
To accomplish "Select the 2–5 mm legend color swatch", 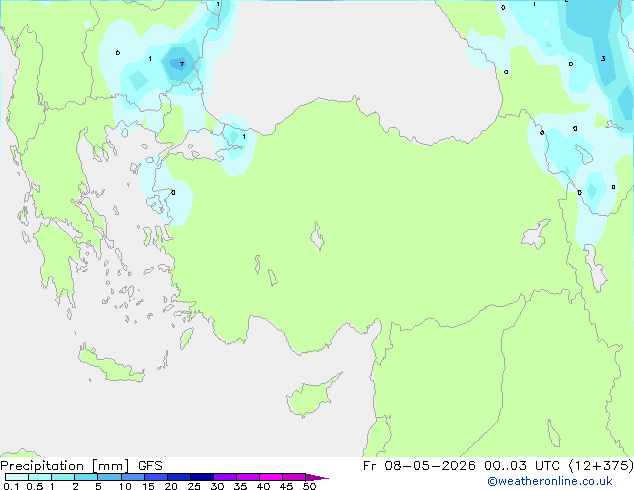I will point(86,477).
